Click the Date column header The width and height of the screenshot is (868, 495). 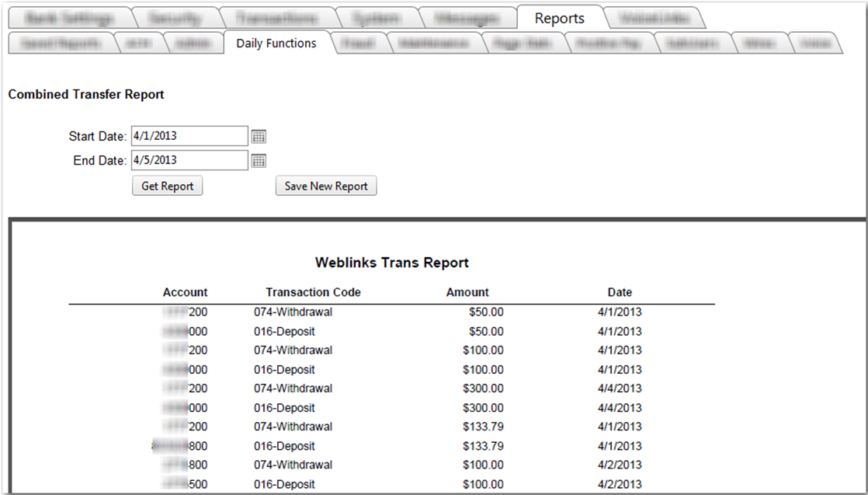(620, 293)
